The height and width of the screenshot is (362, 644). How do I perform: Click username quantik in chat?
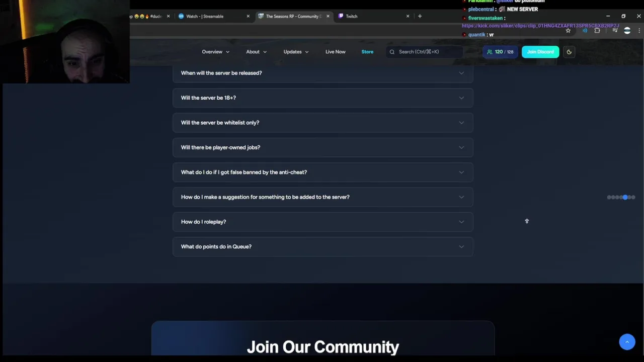point(477,35)
